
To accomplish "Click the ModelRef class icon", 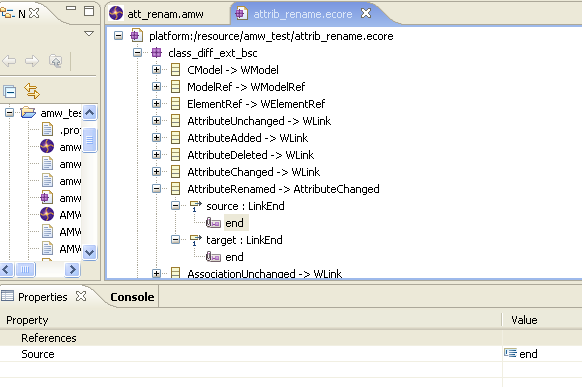I will 175,86.
